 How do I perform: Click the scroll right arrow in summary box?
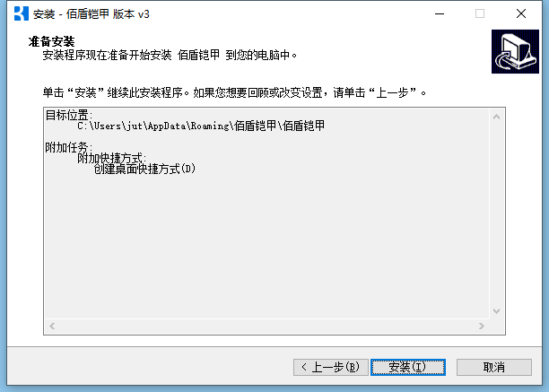tap(482, 327)
